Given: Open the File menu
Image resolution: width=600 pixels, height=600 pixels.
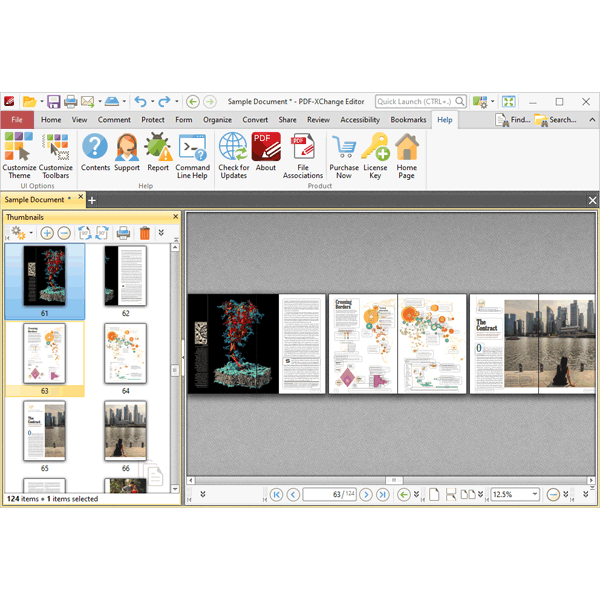Looking at the screenshot, I should (x=16, y=120).
